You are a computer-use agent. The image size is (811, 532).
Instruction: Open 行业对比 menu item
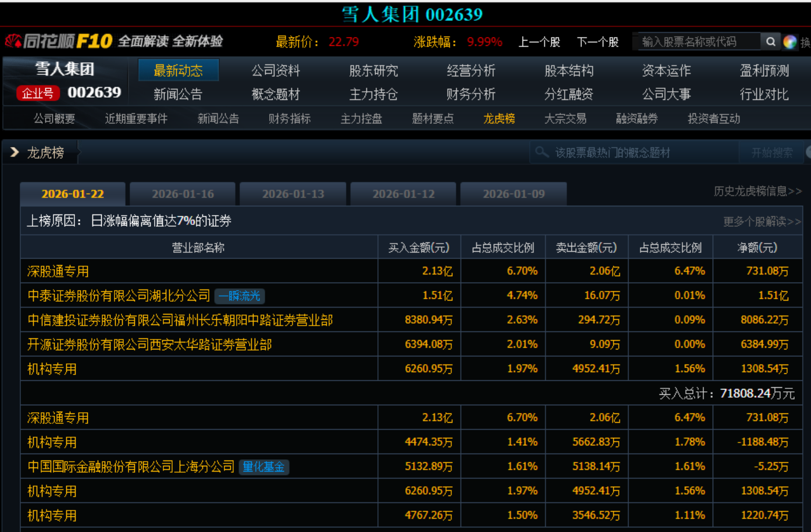(x=764, y=94)
